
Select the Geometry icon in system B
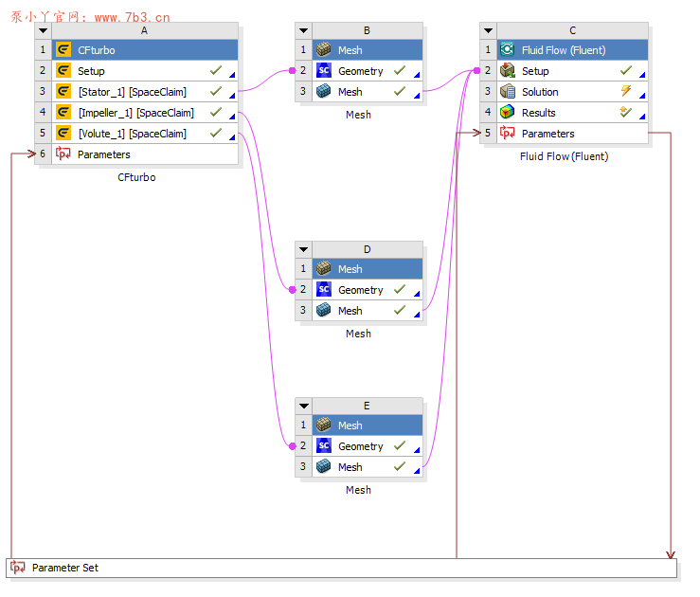point(324,71)
